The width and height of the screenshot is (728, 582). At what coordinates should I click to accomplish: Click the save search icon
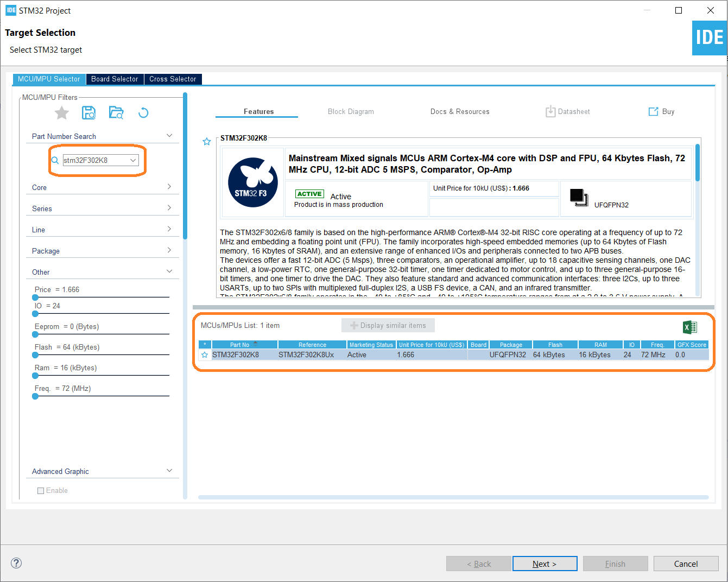[x=88, y=112]
